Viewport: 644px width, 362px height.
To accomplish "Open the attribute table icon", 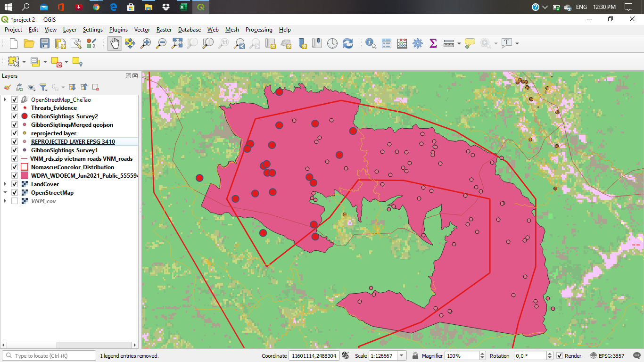I will [x=387, y=43].
